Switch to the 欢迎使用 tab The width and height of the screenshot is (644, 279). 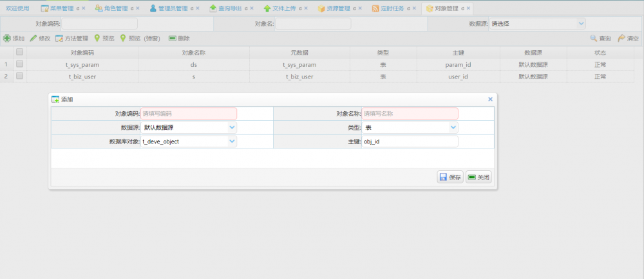(x=17, y=8)
